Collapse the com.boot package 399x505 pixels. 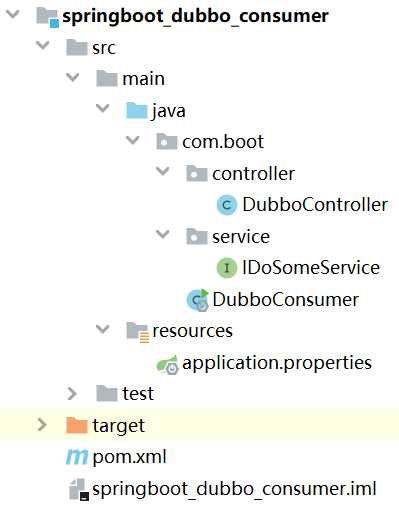click(133, 140)
